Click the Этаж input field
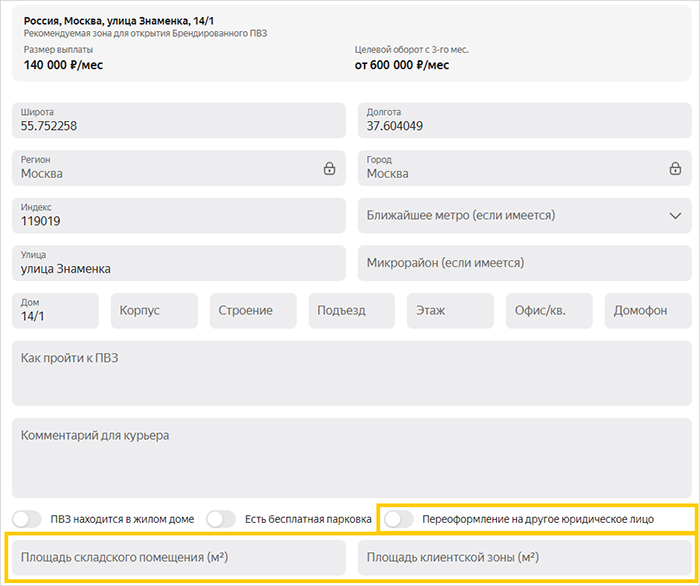 click(x=450, y=311)
